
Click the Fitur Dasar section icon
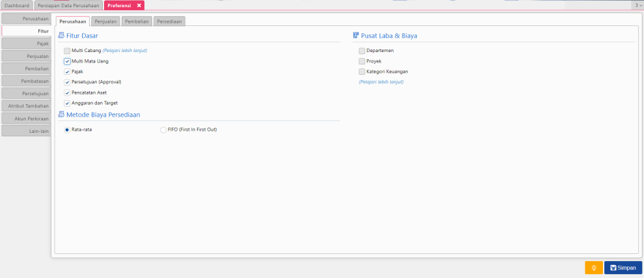61,36
